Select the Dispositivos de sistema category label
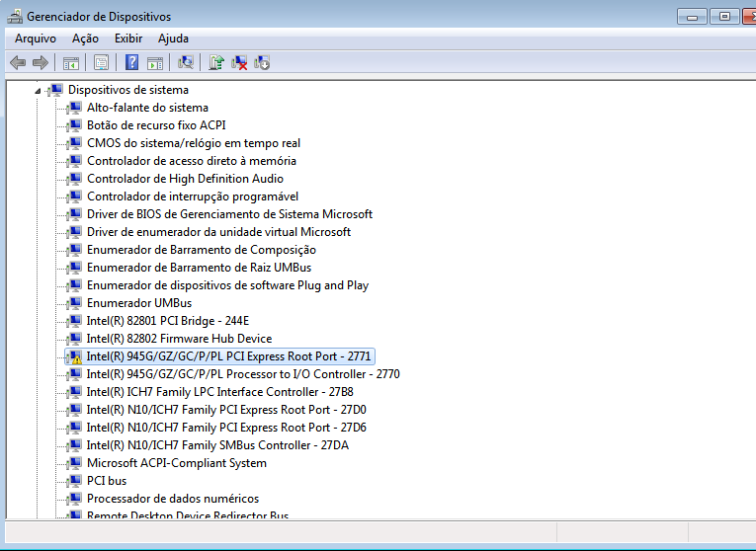The width and height of the screenshot is (756, 551). [x=128, y=90]
